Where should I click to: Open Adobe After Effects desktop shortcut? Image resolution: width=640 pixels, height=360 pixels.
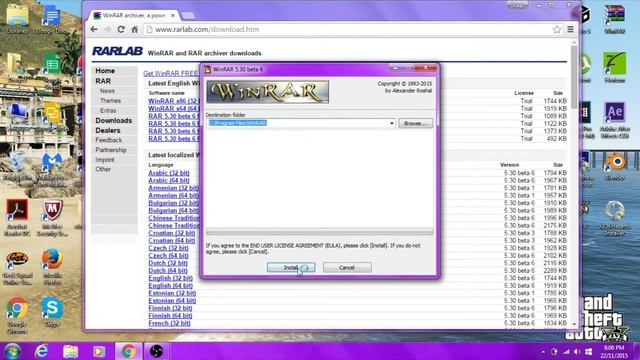pyautogui.click(x=615, y=120)
